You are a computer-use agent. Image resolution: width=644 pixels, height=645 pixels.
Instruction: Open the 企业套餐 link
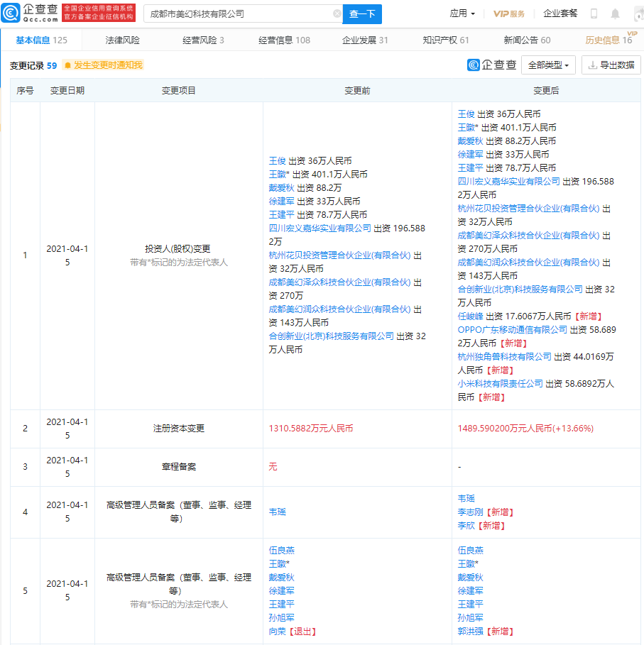tap(560, 13)
